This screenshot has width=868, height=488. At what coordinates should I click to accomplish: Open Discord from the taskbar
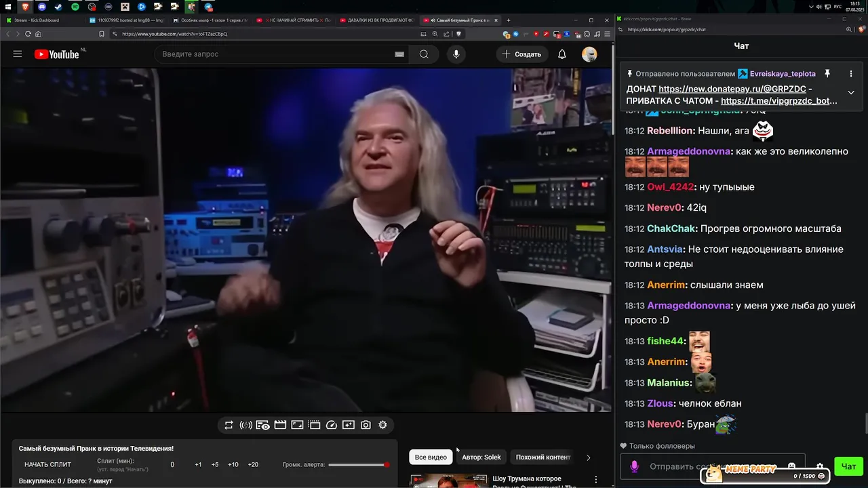(43, 7)
